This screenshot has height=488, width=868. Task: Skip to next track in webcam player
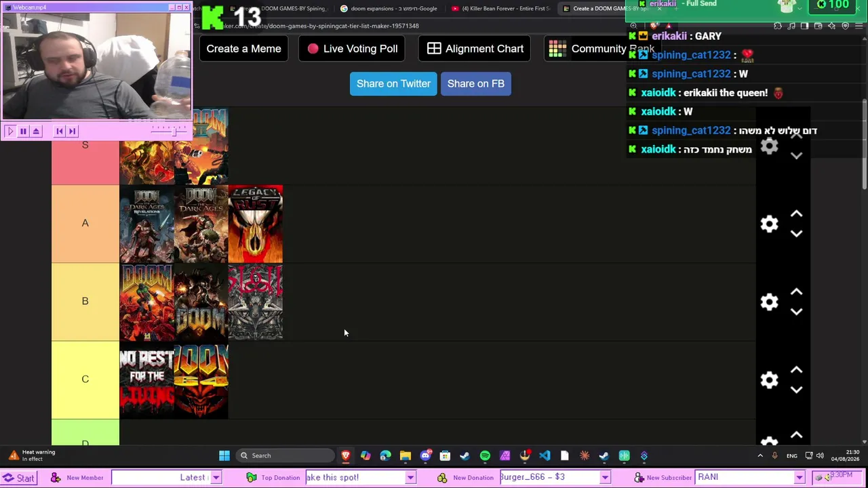pyautogui.click(x=73, y=131)
